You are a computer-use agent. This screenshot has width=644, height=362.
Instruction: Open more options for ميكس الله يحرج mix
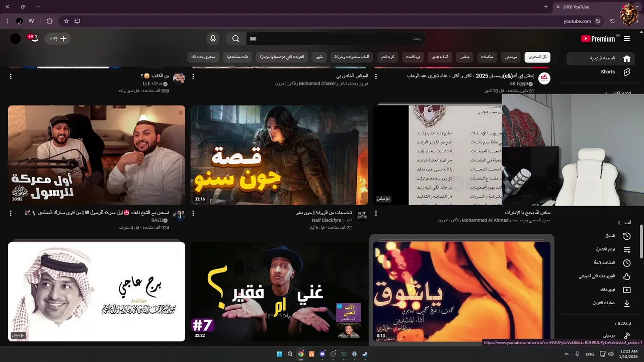[x=376, y=213]
